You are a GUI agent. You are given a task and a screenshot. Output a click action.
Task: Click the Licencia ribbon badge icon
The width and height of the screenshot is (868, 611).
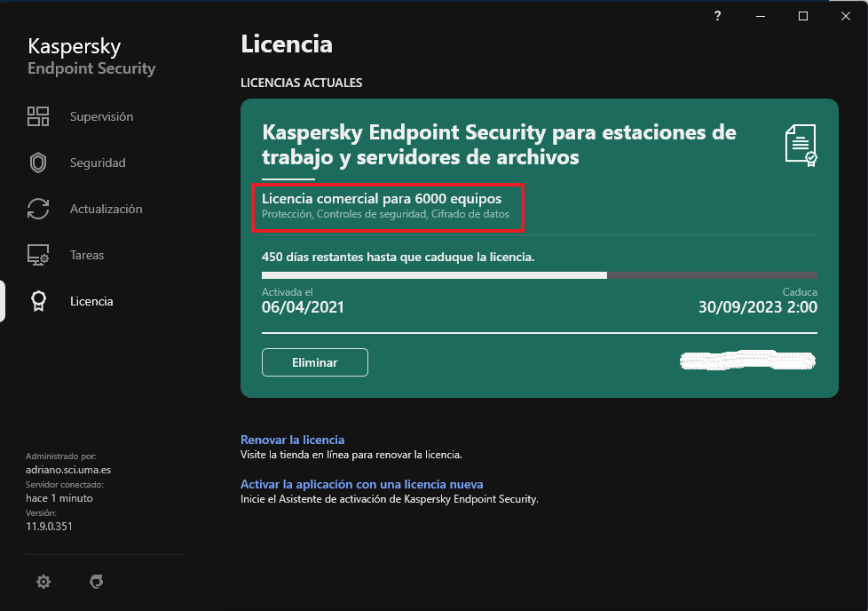click(38, 301)
